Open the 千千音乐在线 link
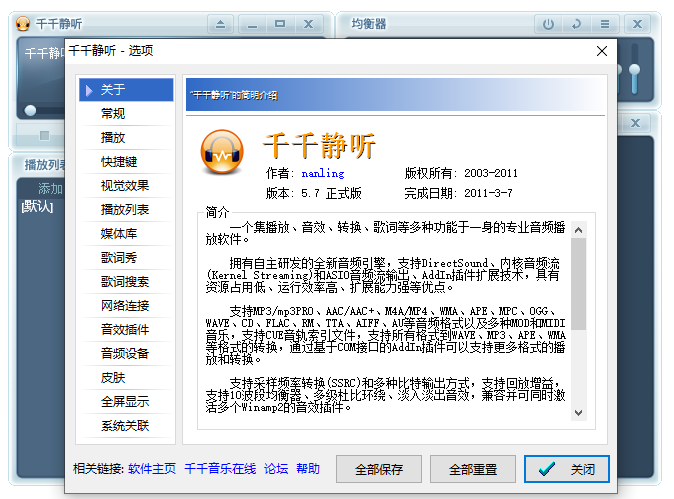The image size is (674, 499). (220, 468)
